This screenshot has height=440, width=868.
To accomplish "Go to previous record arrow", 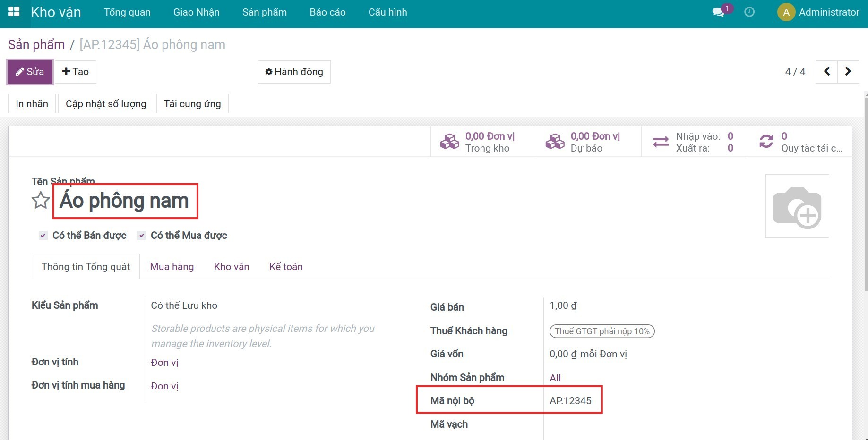I will pyautogui.click(x=826, y=72).
